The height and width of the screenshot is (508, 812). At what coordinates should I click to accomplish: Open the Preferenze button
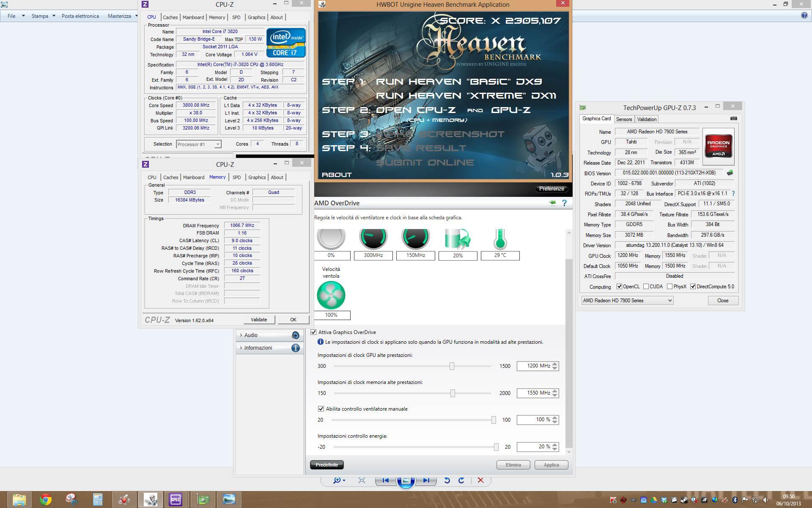[551, 189]
